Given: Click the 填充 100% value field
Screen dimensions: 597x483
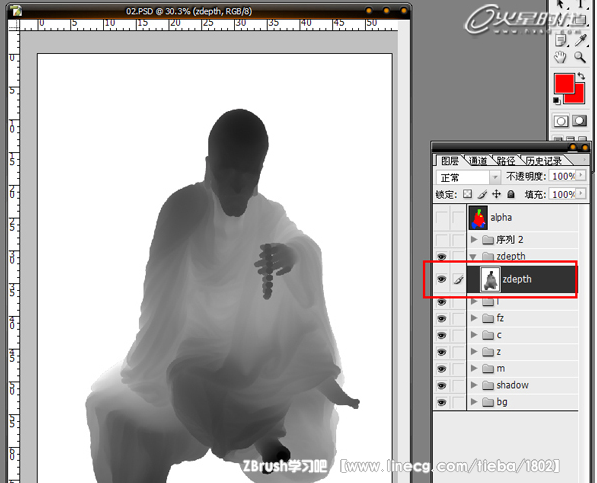Looking at the screenshot, I should tap(563, 194).
